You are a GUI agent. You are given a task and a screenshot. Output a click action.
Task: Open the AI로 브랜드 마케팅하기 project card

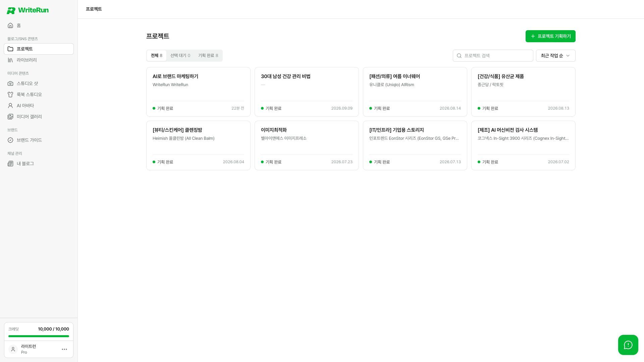pyautogui.click(x=198, y=92)
